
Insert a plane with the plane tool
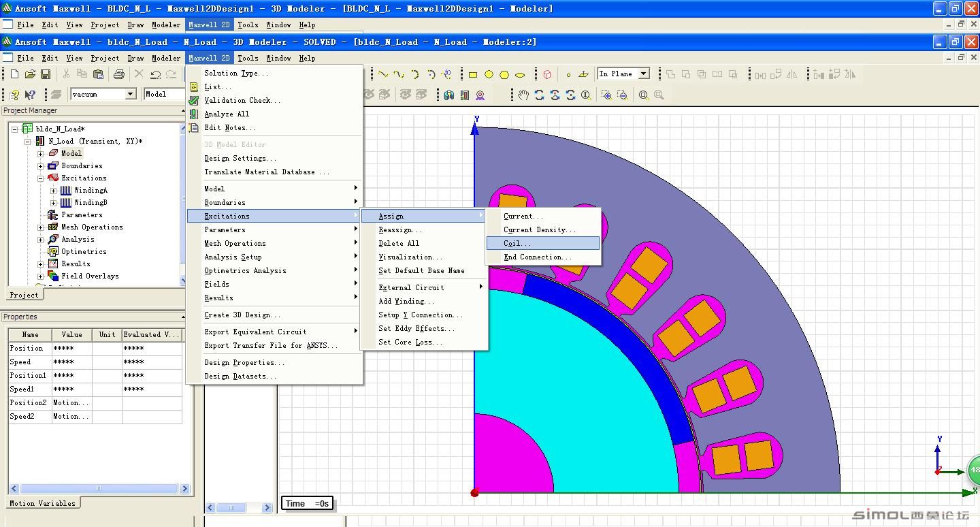coord(583,74)
